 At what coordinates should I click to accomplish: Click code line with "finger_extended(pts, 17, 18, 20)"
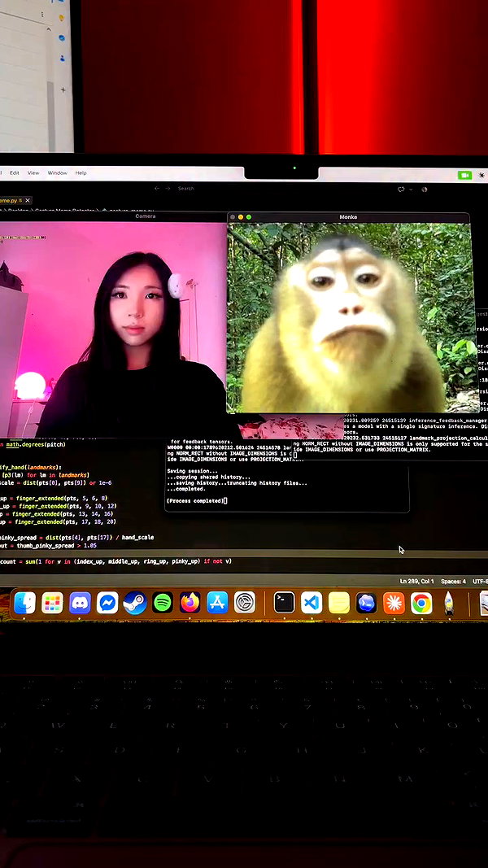point(57,522)
